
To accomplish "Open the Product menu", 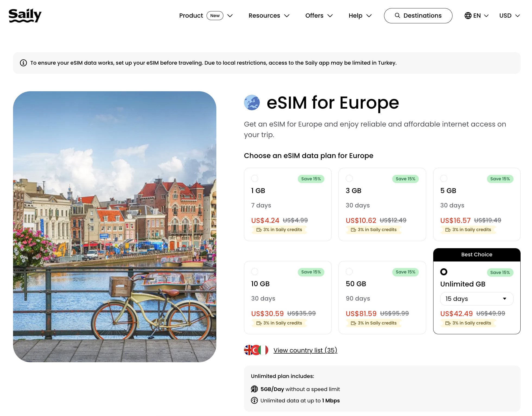I will click(x=206, y=15).
